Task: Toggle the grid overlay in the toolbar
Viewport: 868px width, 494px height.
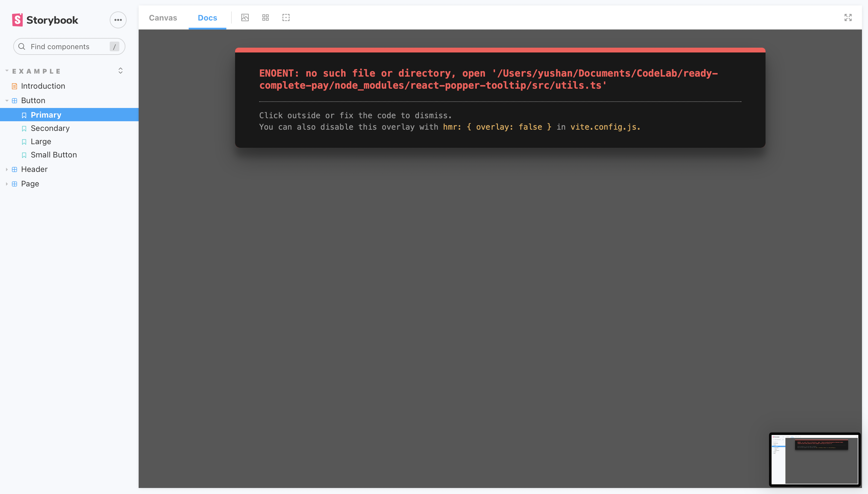Action: [266, 17]
